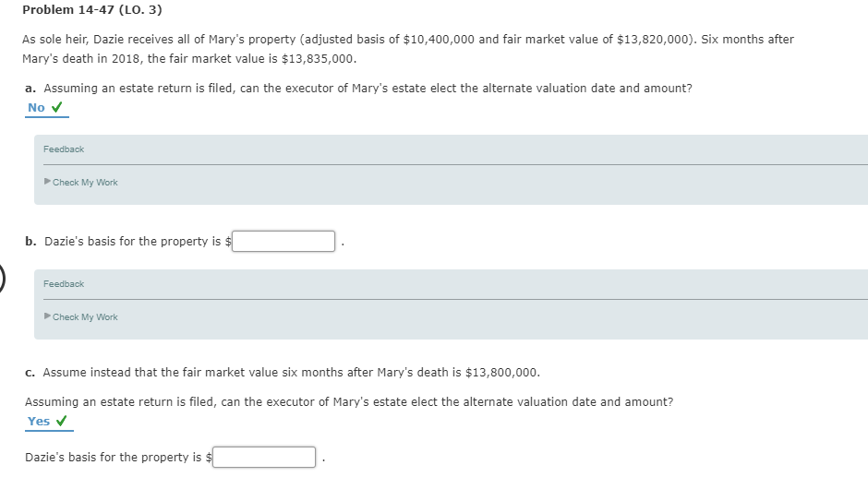Click the Feedback label under part a
The width and height of the screenshot is (868, 477).
[64, 149]
